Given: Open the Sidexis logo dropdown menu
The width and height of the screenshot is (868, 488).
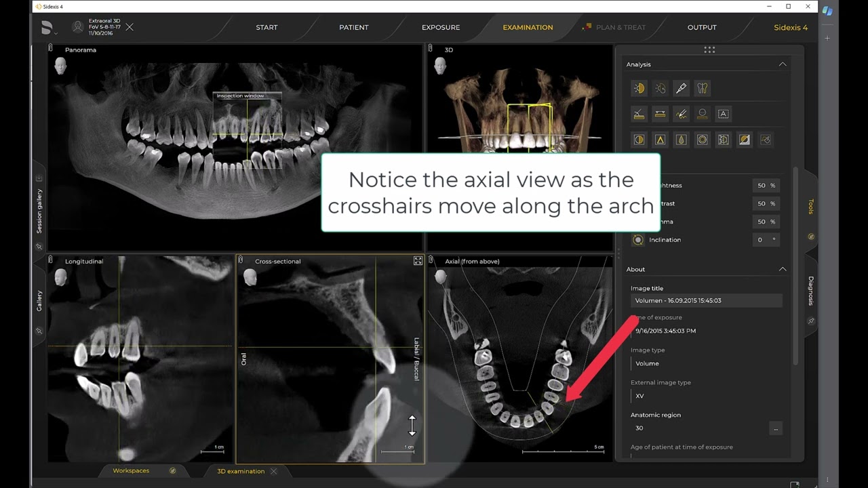Looking at the screenshot, I should coord(49,28).
